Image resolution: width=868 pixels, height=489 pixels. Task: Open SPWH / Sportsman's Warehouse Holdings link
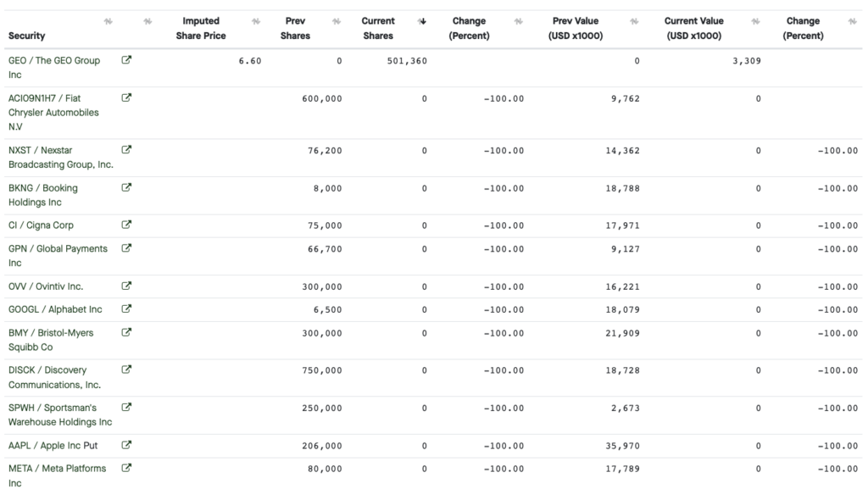[60, 415]
